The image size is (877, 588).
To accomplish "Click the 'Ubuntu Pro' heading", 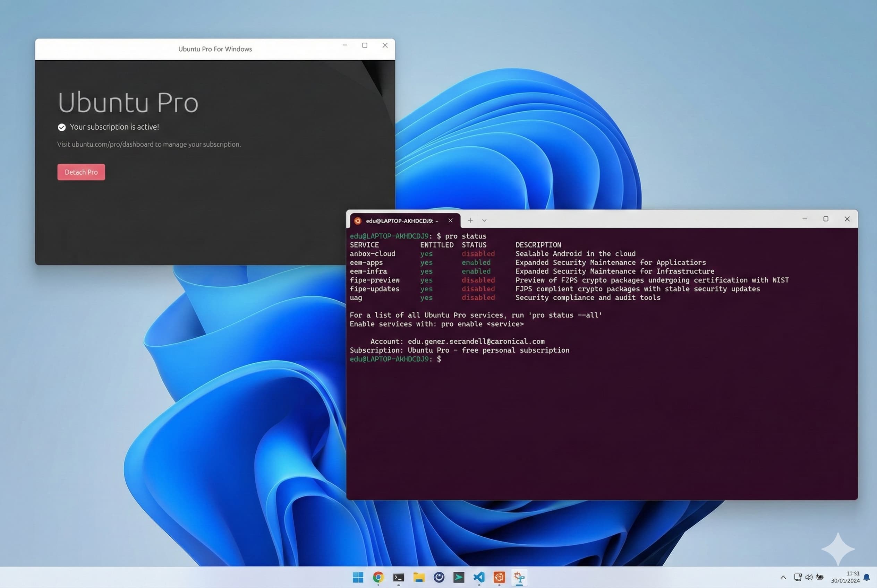I will point(128,102).
